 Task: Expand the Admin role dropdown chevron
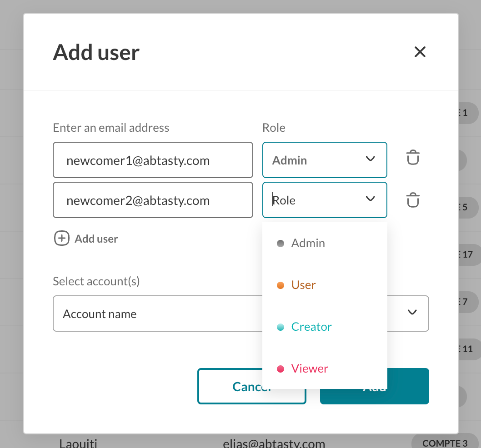pos(370,159)
